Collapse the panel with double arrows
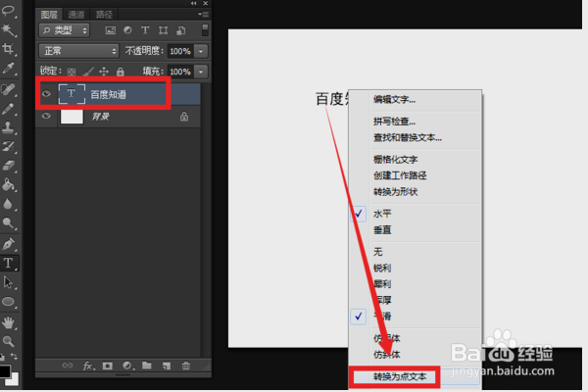 coord(193,3)
